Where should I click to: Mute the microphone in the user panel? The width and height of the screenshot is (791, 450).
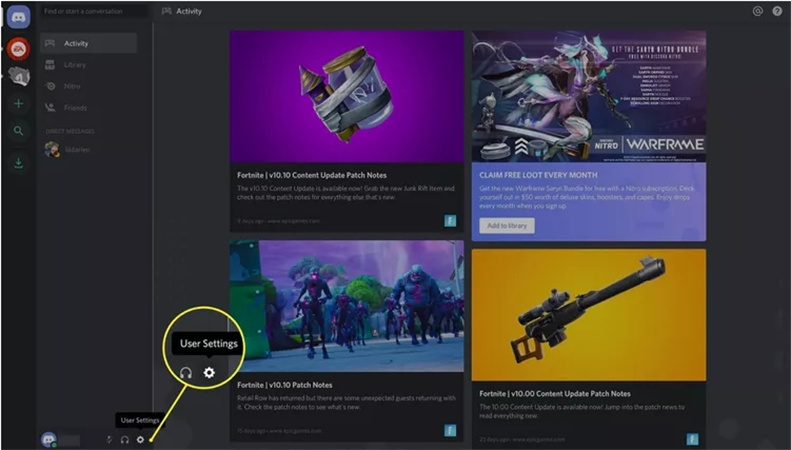pyautogui.click(x=109, y=440)
